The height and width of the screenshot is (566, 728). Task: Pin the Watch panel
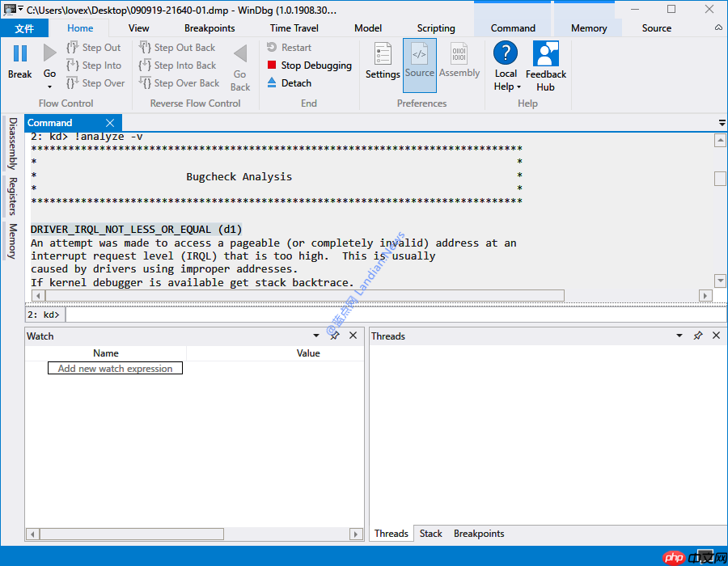(x=335, y=336)
